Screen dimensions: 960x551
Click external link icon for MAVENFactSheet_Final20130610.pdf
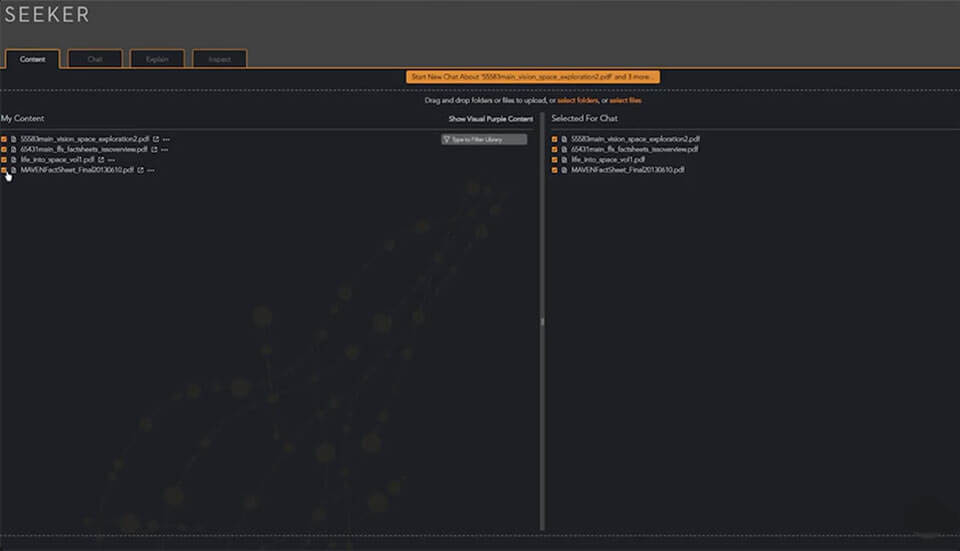pos(140,170)
